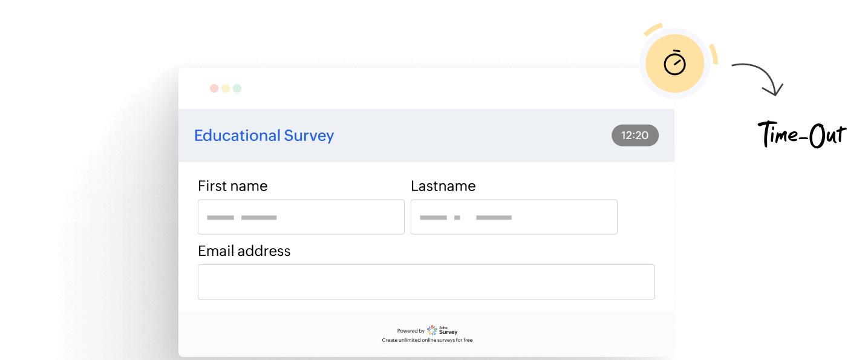This screenshot has height=360, width=868.
Task: Click the 12:20 timer countdown badge
Action: click(635, 136)
